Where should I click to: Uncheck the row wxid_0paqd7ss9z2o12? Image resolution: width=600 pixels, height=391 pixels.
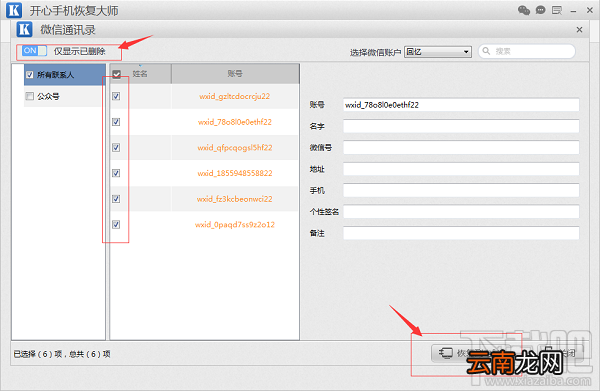click(x=116, y=224)
